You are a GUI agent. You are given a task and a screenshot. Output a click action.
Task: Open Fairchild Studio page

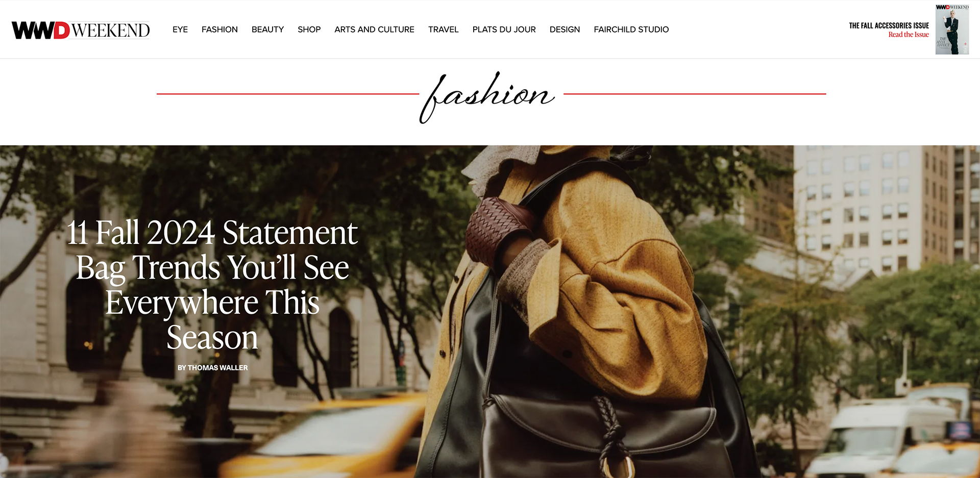[631, 30]
